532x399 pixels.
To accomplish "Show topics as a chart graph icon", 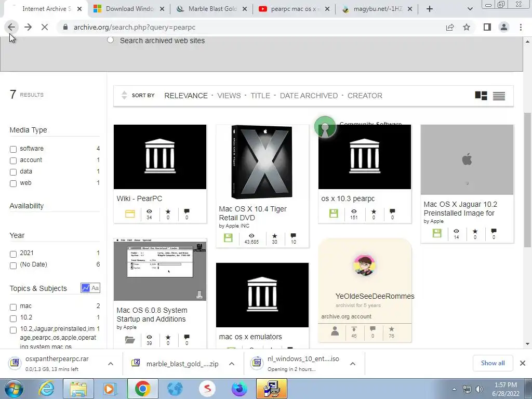I will pyautogui.click(x=86, y=288).
